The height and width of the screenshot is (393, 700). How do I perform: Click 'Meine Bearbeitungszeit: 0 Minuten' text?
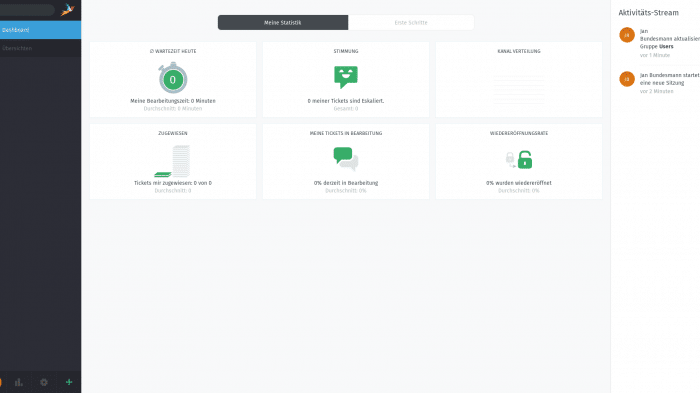coord(173,101)
